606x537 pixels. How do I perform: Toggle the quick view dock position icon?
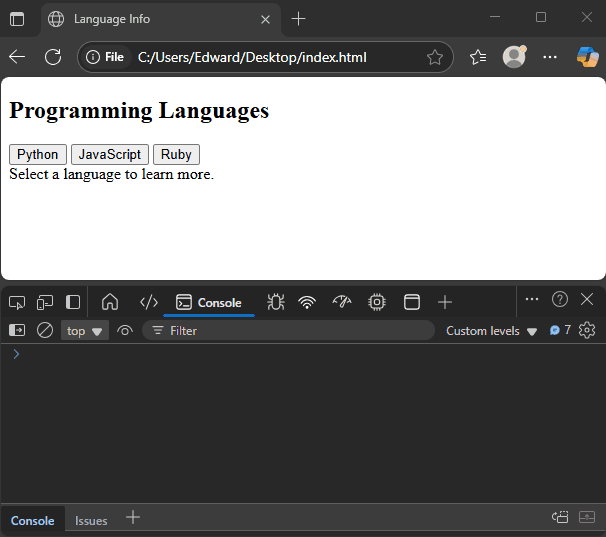(x=560, y=517)
